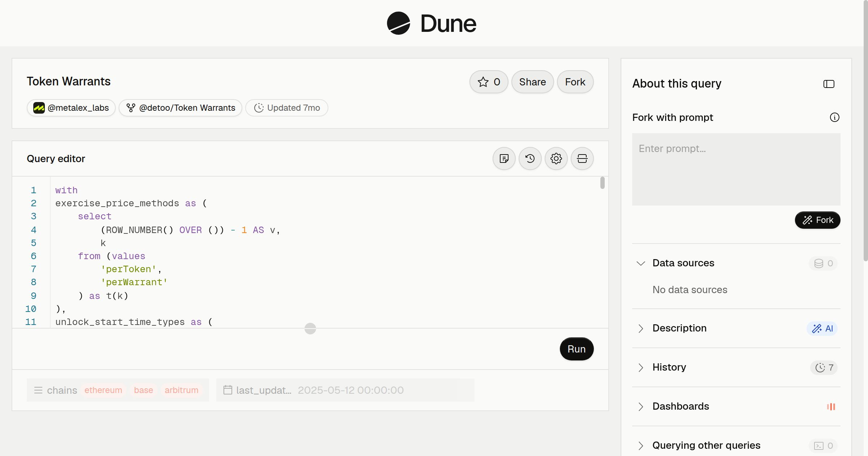Image resolution: width=868 pixels, height=456 pixels.
Task: Star the Token Warrants query
Action: click(489, 82)
